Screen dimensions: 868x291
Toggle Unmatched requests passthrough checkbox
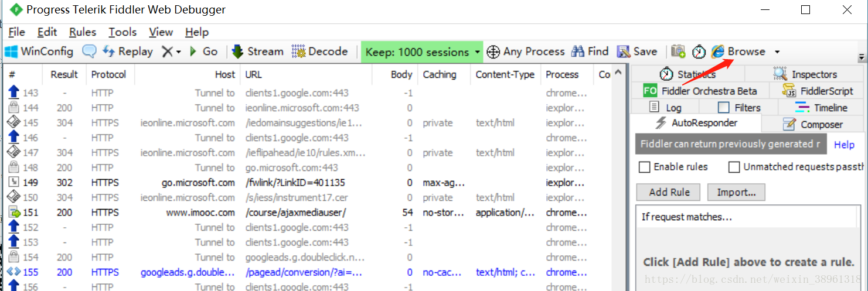pos(734,167)
